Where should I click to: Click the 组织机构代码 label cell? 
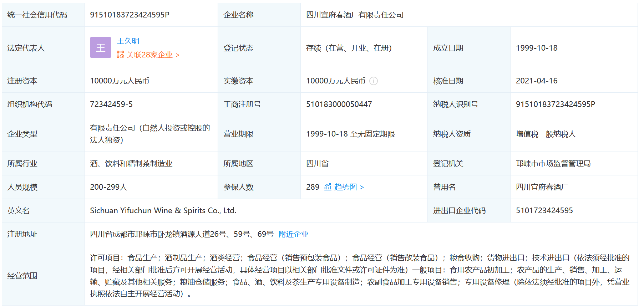pos(43,104)
